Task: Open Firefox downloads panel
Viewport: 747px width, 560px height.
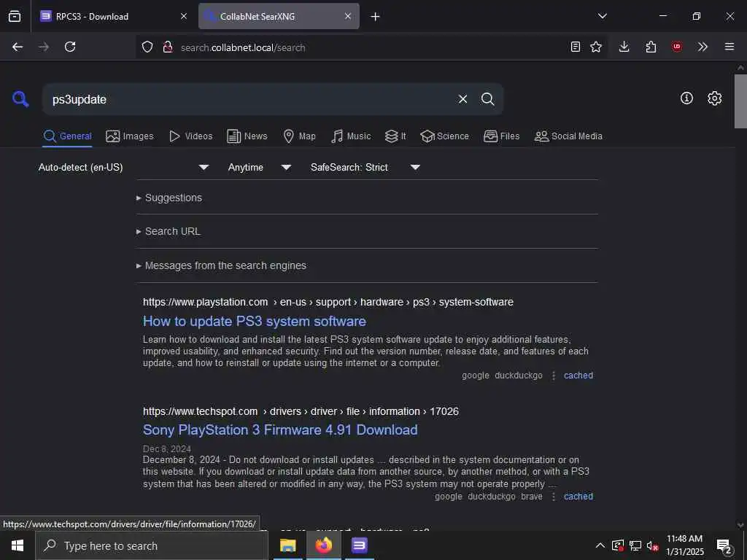Action: pyautogui.click(x=624, y=47)
